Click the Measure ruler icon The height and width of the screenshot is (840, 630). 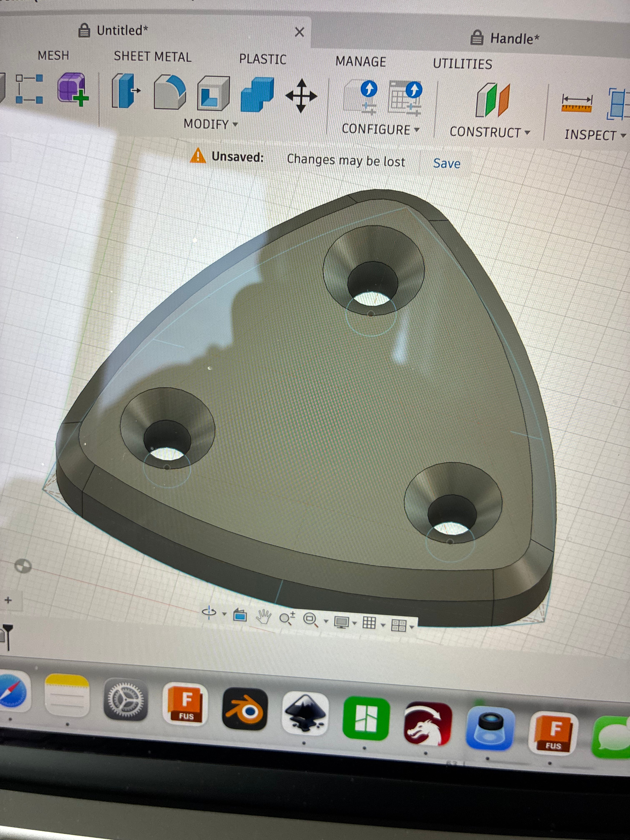(x=577, y=104)
